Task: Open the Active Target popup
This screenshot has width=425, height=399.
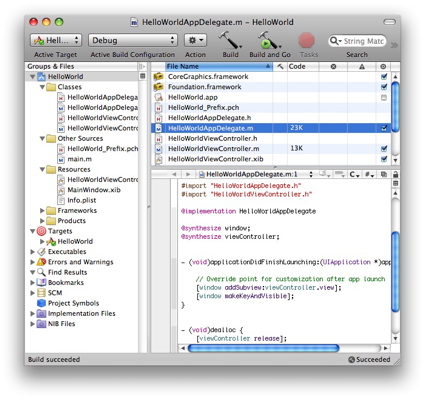Action: [x=56, y=40]
